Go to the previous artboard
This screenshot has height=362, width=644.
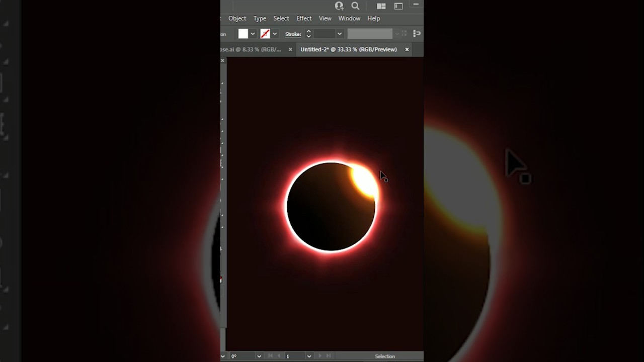[x=279, y=356]
